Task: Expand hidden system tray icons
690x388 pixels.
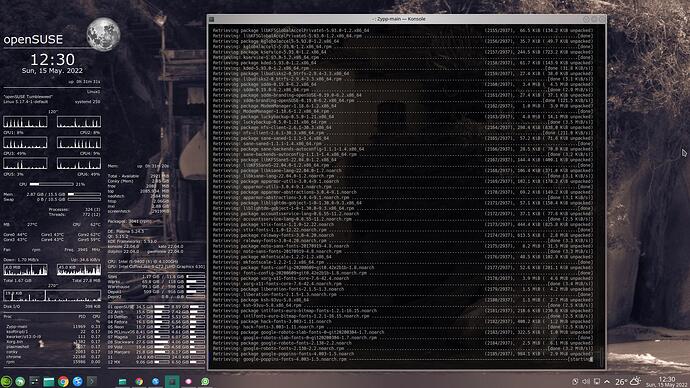Action: 607,381
